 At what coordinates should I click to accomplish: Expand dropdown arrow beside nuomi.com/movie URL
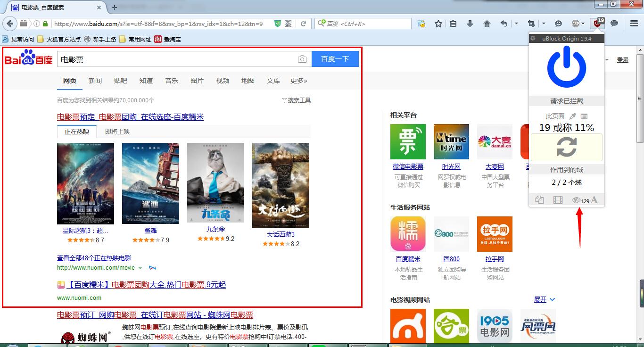140,268
